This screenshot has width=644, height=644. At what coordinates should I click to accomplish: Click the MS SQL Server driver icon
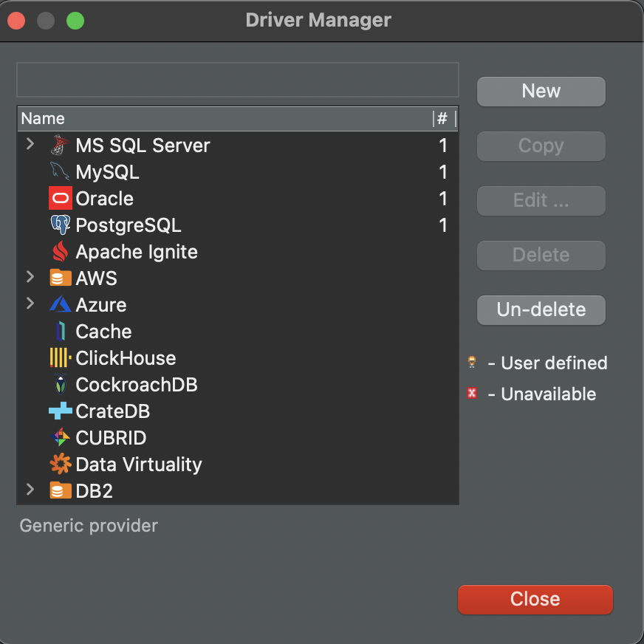[x=60, y=145]
